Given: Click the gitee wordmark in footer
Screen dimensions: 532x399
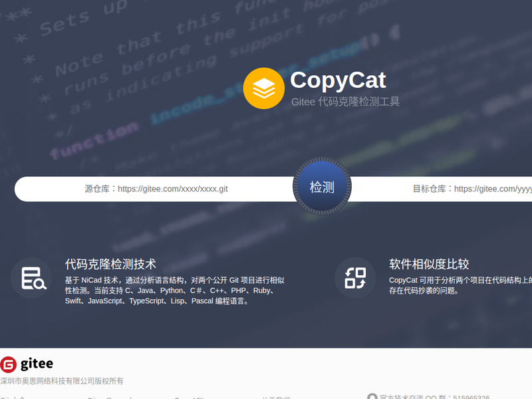Looking at the screenshot, I should [37, 364].
